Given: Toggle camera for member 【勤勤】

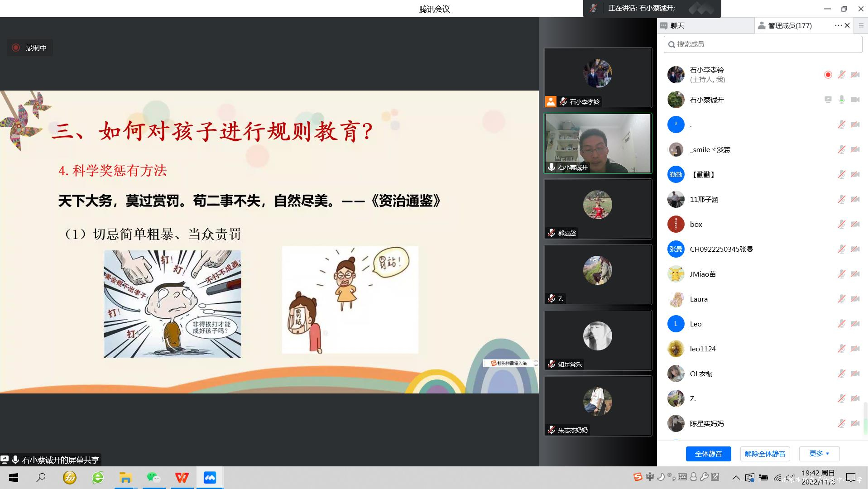Looking at the screenshot, I should point(855,174).
